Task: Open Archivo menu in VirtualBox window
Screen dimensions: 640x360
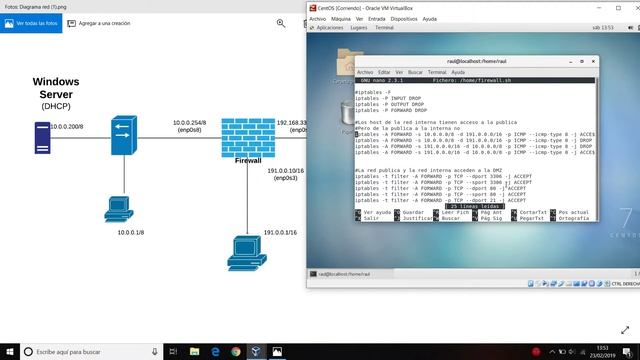Action: (317, 19)
